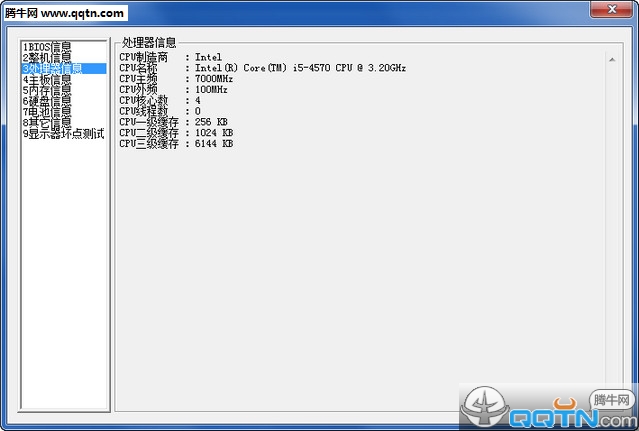The height and width of the screenshot is (431, 639).
Task: Close the window with the red X button
Action: 611,9
